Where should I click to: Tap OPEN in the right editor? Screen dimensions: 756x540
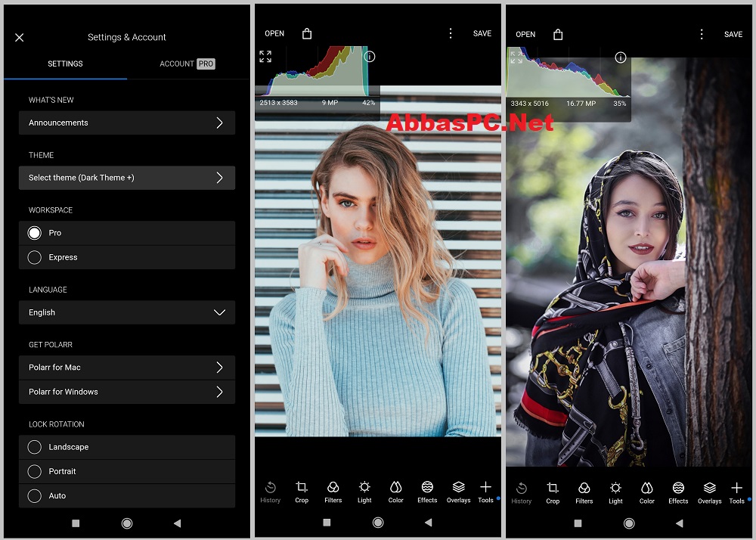[x=525, y=34]
